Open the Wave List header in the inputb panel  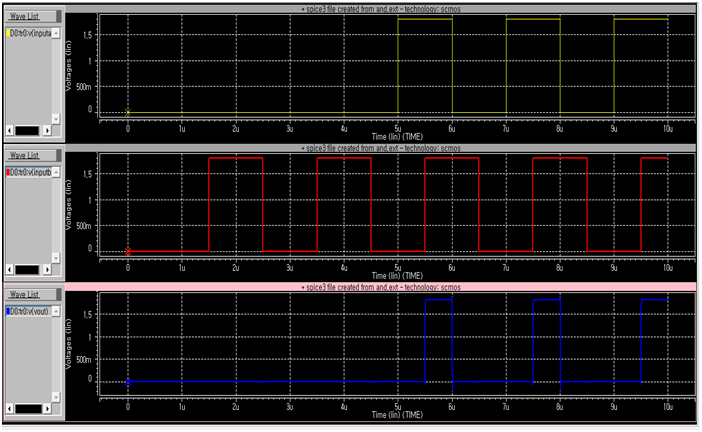pos(30,156)
